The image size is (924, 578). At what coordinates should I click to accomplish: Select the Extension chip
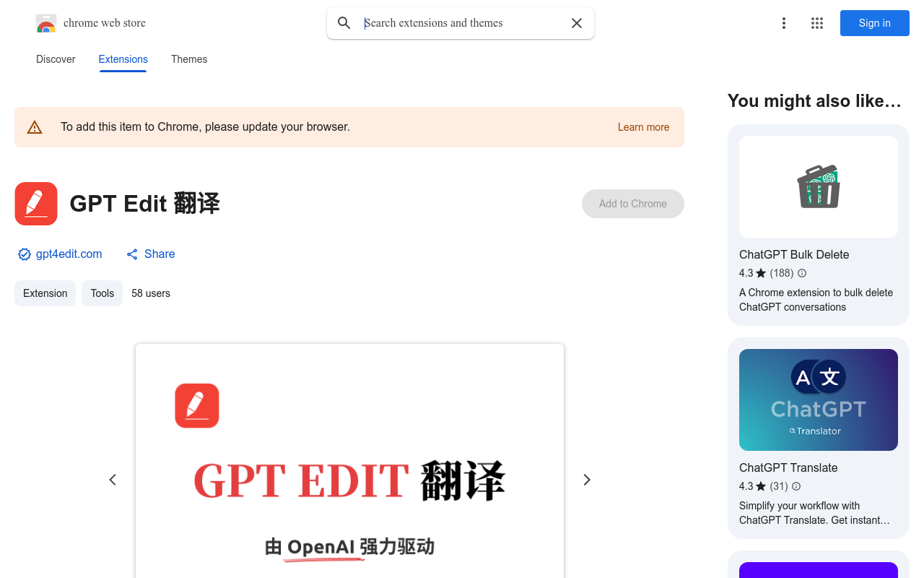(45, 293)
